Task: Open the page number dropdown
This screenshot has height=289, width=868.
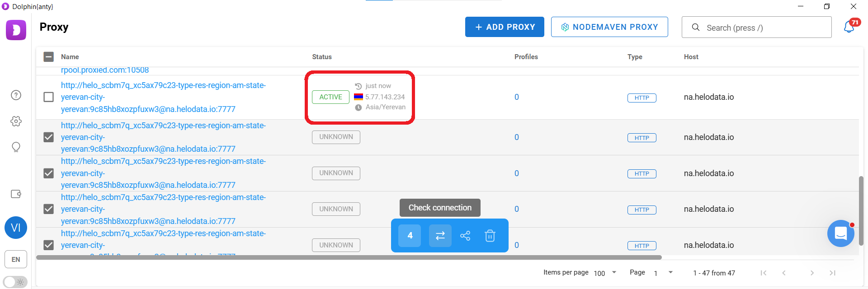Action: pyautogui.click(x=663, y=273)
